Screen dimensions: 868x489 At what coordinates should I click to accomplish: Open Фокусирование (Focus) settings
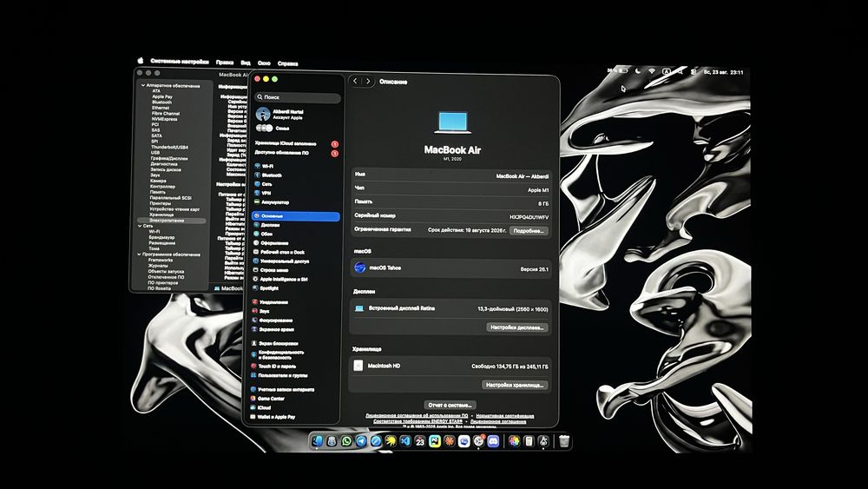pyautogui.click(x=273, y=320)
